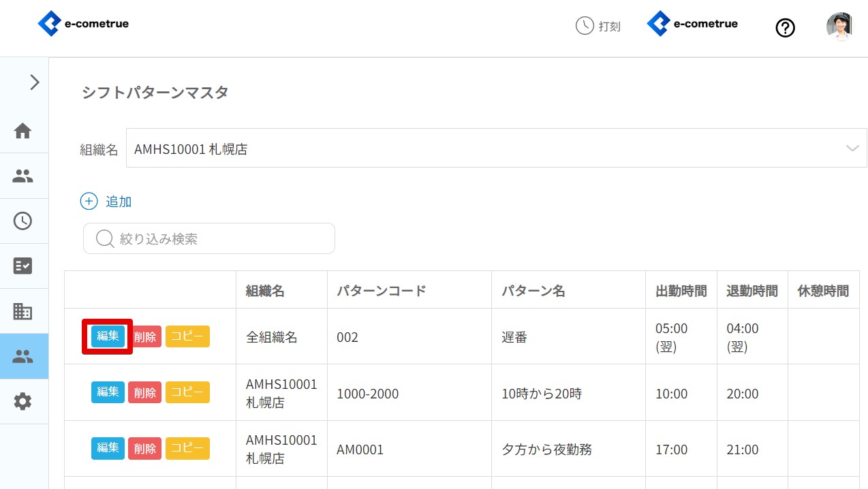Expand the sidebar with chevron arrow
The width and height of the screenshot is (868, 489).
pyautogui.click(x=34, y=82)
